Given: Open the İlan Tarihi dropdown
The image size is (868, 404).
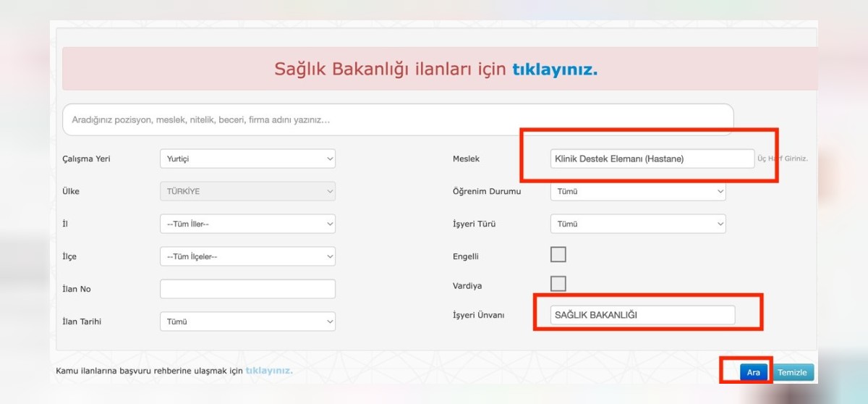Looking at the screenshot, I should tap(247, 321).
